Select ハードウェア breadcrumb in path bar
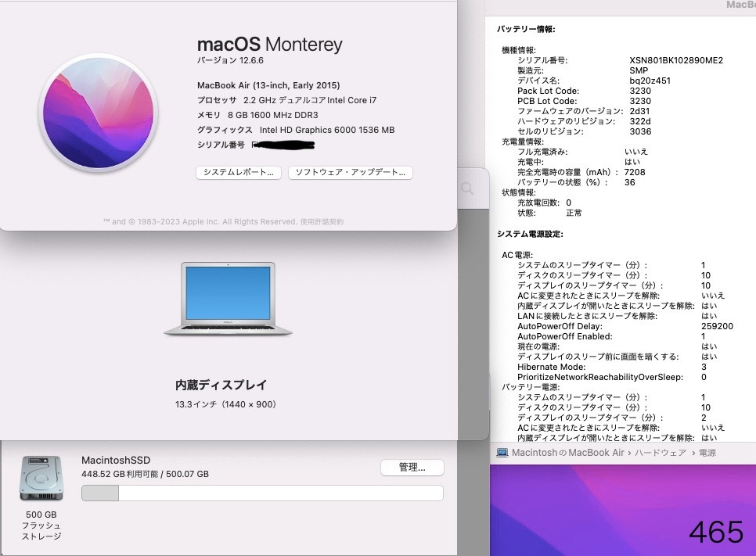This screenshot has height=556, width=756. point(660,453)
